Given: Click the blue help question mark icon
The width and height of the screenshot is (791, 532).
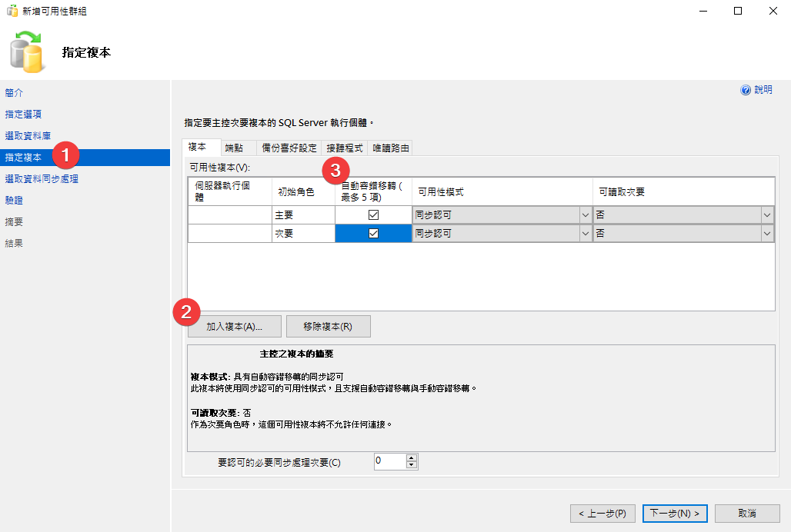Looking at the screenshot, I should pos(745,90).
